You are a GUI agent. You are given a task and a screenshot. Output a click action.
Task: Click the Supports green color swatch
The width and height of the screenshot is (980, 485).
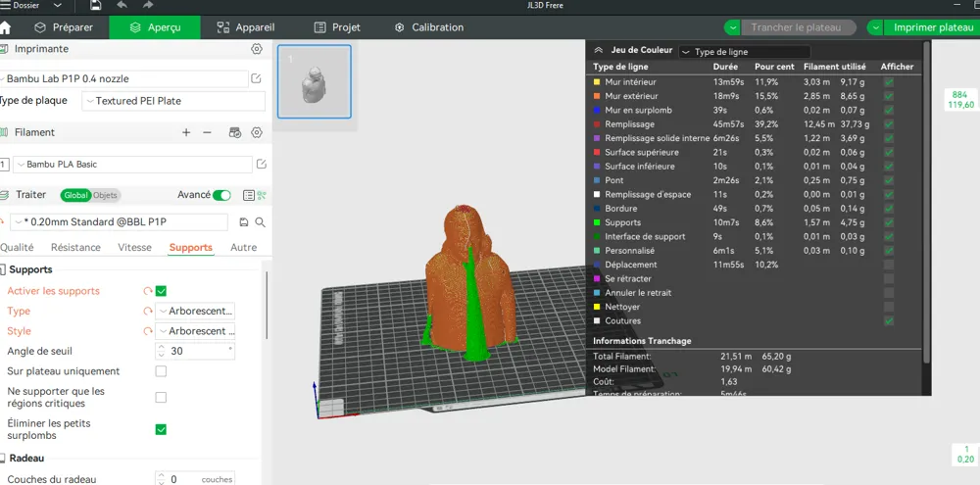596,222
